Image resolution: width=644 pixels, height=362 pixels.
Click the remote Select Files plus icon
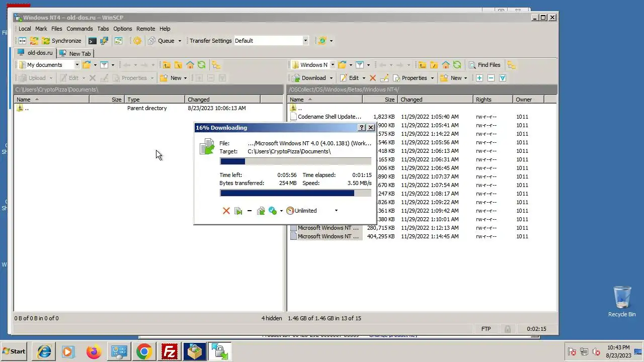click(479, 78)
